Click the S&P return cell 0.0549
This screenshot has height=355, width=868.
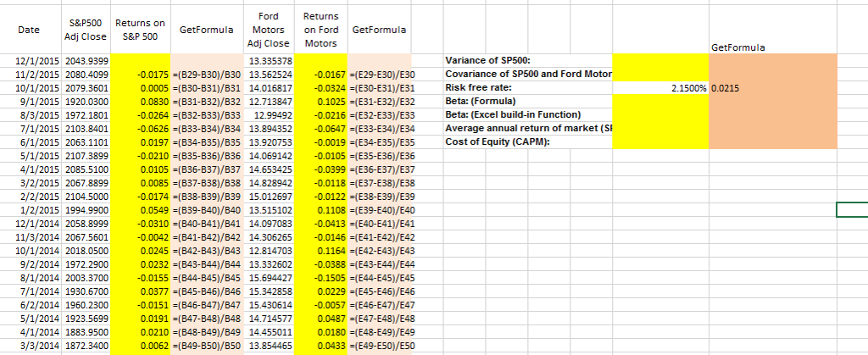click(x=141, y=211)
